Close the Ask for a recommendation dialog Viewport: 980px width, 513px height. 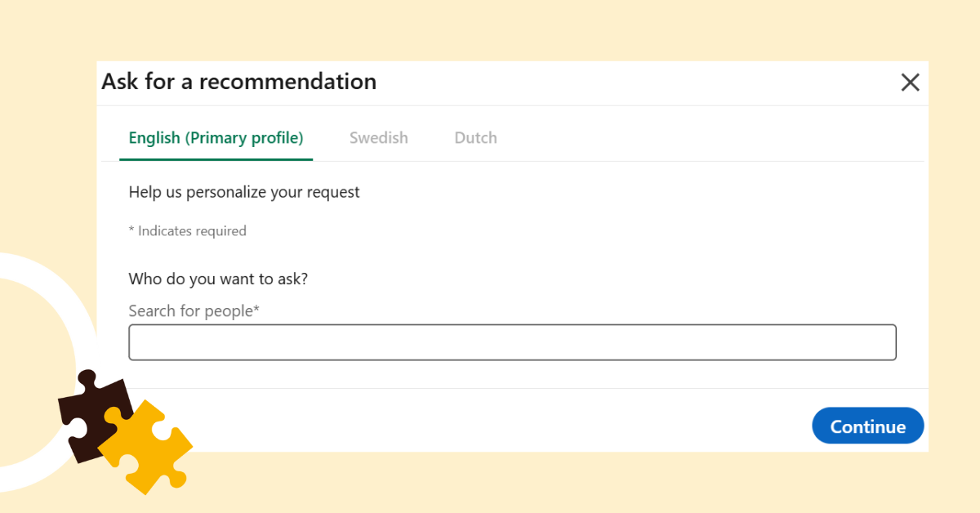tap(910, 83)
